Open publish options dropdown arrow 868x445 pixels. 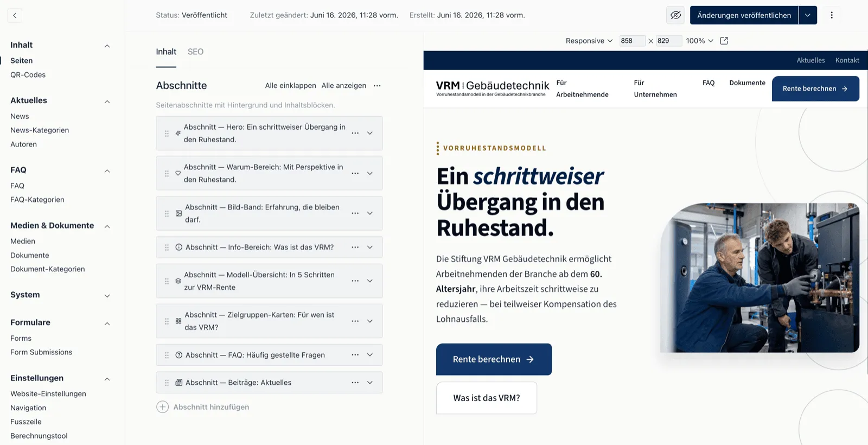click(808, 15)
